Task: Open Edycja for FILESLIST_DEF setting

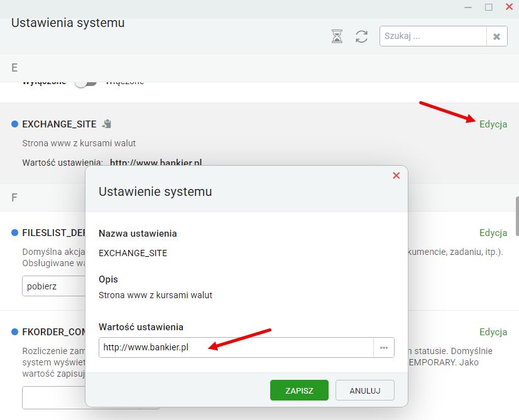Action: [x=493, y=233]
